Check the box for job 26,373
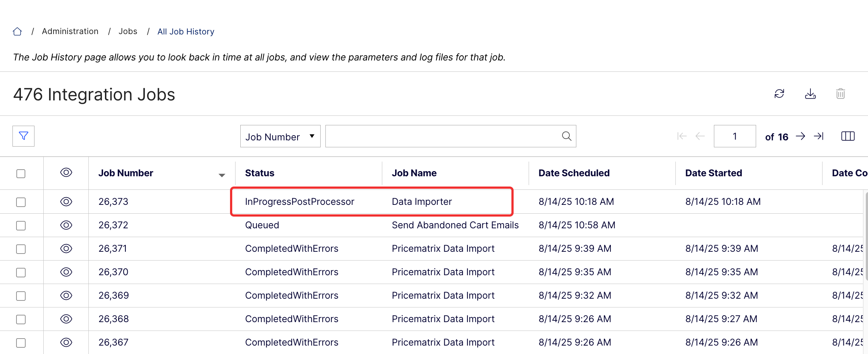Viewport: 868px width, 354px height. (x=21, y=202)
